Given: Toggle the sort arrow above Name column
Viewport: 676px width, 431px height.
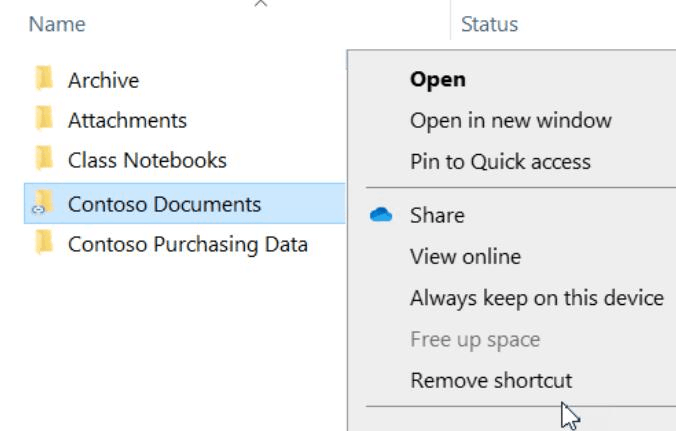Looking at the screenshot, I should tap(261, 4).
